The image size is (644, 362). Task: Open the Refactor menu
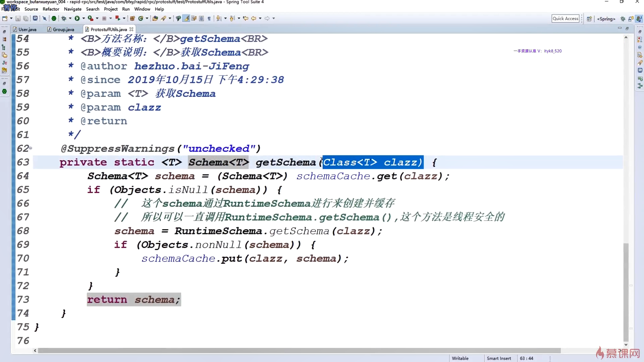[51, 9]
